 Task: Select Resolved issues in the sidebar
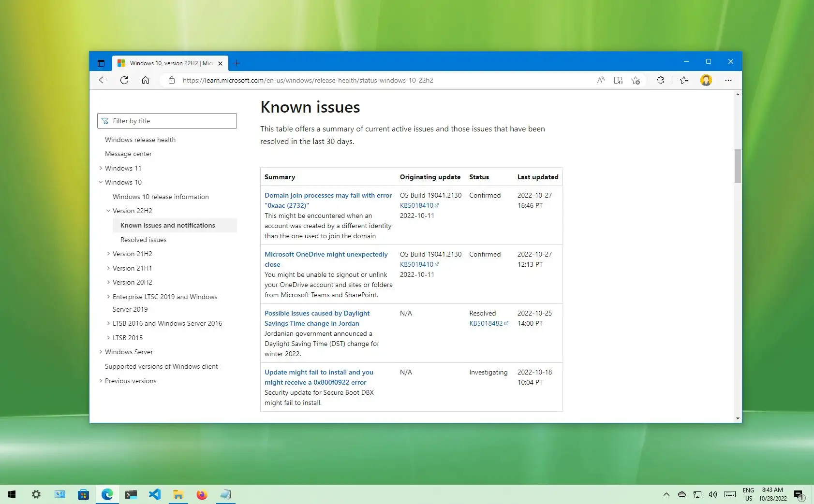(x=143, y=240)
